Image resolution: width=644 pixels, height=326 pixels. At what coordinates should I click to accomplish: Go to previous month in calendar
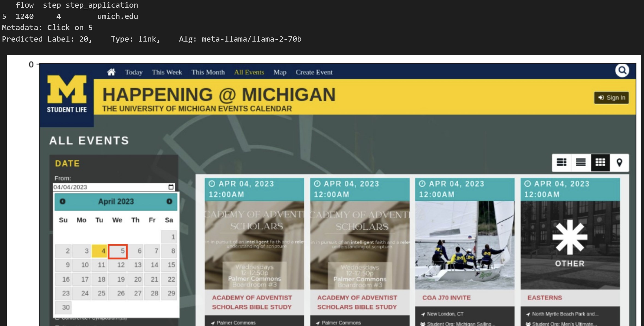(63, 202)
